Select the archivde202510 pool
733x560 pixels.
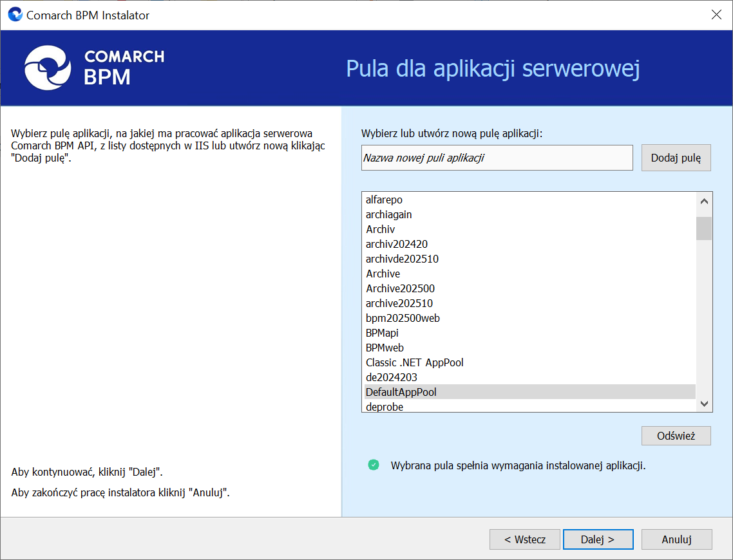[x=530, y=259]
